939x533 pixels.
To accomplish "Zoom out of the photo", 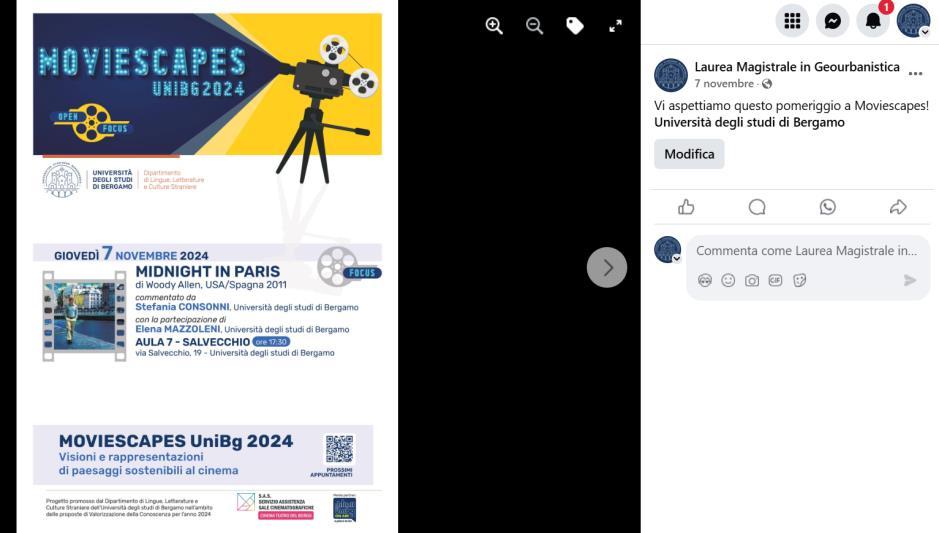I will (x=534, y=26).
